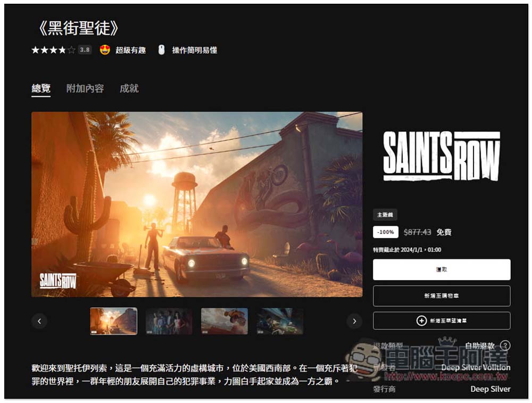Click the large Saints Row logo
Screen dimensions: 532x403
tap(442, 156)
